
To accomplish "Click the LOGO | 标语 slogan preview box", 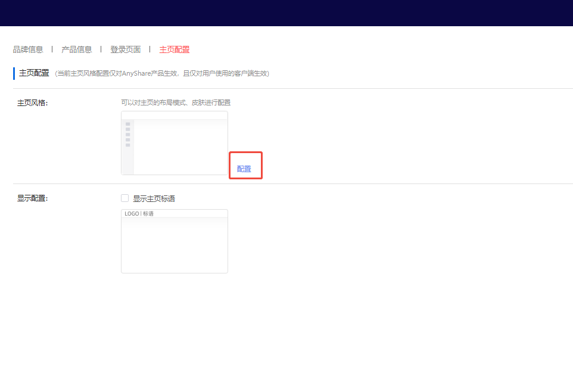I will 174,241.
